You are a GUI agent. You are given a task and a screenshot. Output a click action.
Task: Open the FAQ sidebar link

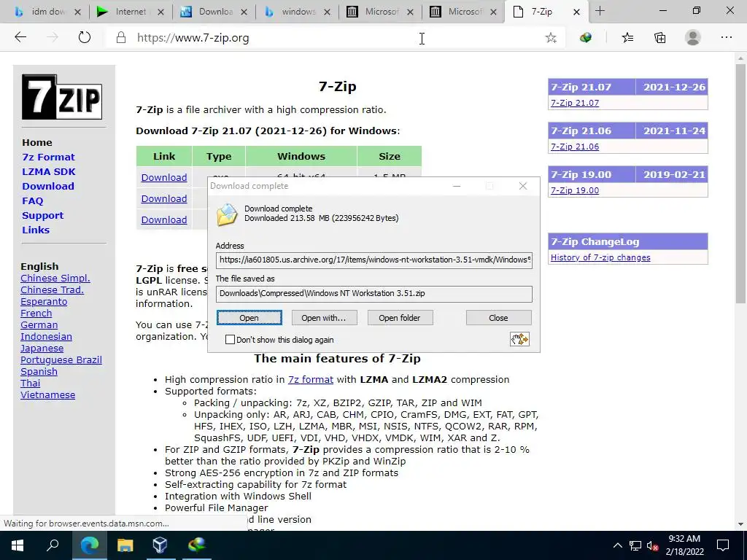coord(32,201)
